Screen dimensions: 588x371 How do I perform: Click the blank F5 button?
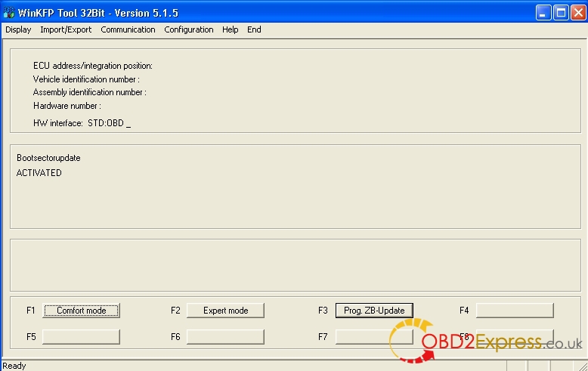[x=81, y=336]
